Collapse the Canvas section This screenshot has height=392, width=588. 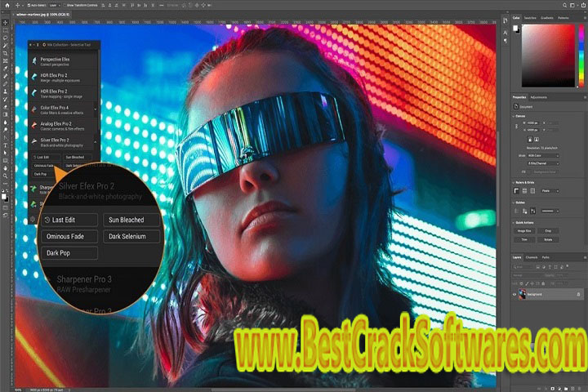coord(514,116)
